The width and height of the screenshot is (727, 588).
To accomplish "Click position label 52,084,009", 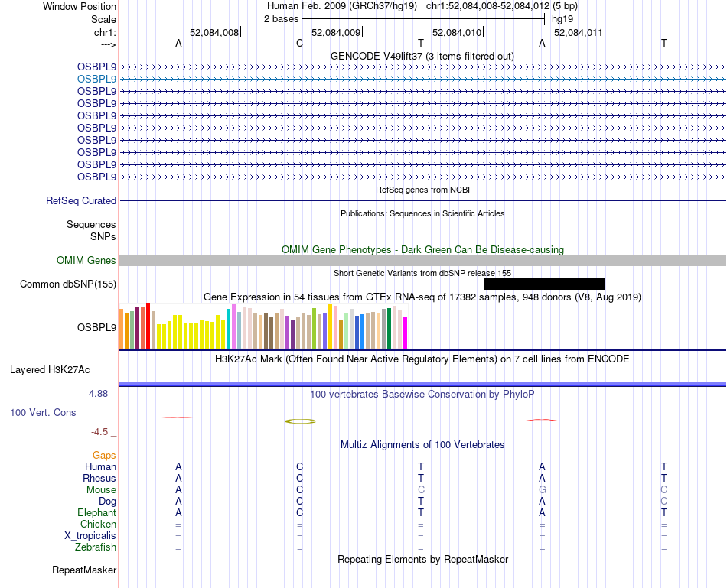I will (x=336, y=32).
